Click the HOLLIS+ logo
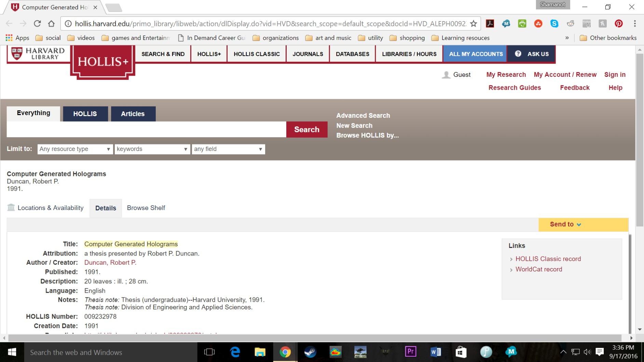The height and width of the screenshot is (362, 644). coord(103,62)
